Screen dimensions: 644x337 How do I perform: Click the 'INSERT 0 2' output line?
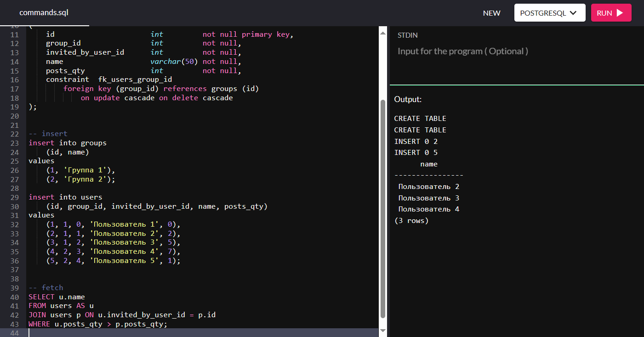pos(416,142)
